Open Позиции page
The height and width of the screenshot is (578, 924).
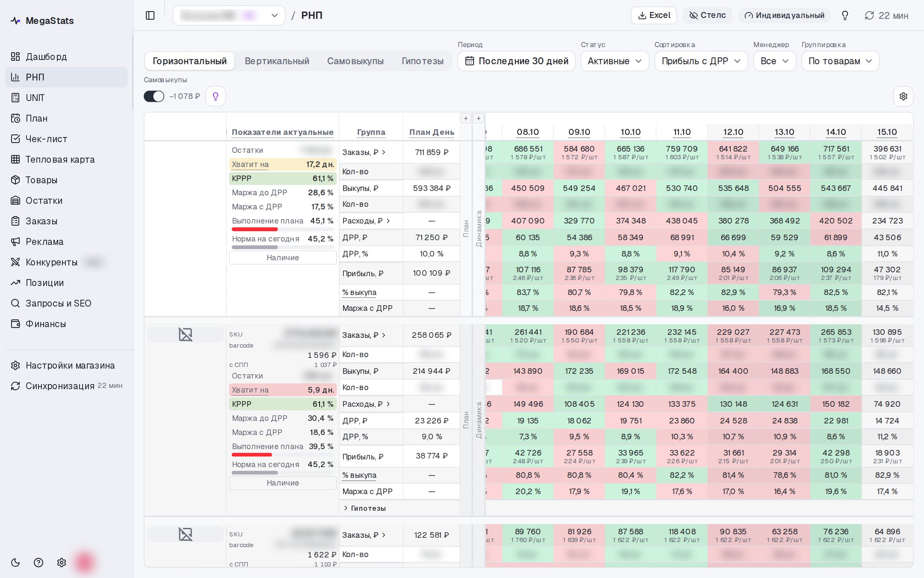pos(66,283)
